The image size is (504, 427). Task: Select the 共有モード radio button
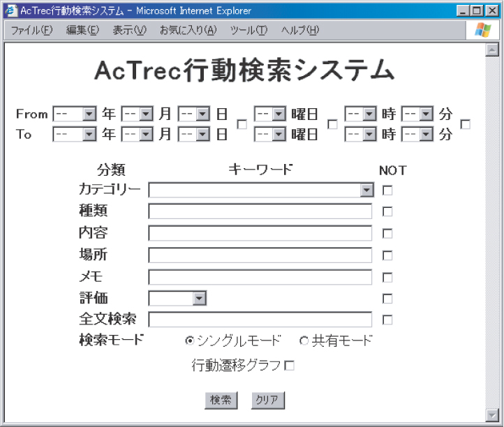(x=304, y=340)
